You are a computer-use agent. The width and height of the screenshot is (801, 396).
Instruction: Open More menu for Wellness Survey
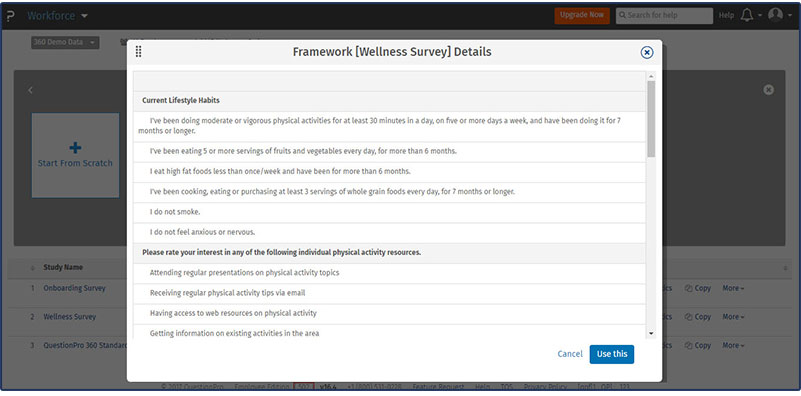tap(733, 317)
